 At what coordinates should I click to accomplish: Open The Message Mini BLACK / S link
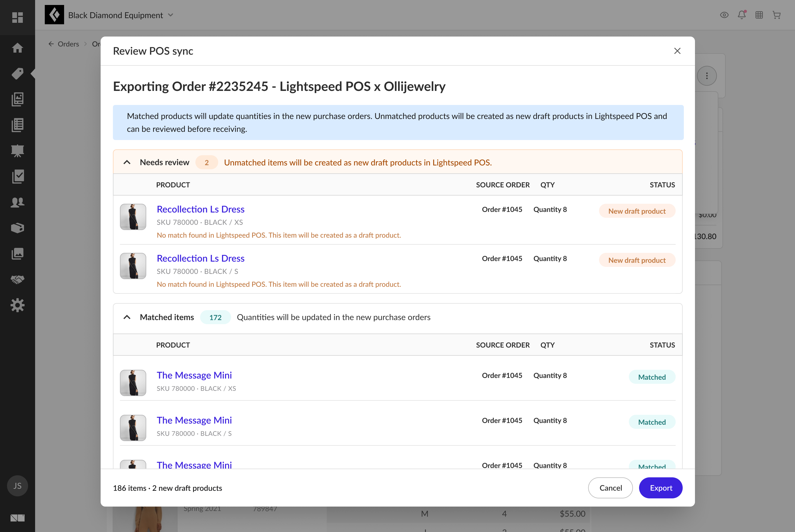coord(194,420)
